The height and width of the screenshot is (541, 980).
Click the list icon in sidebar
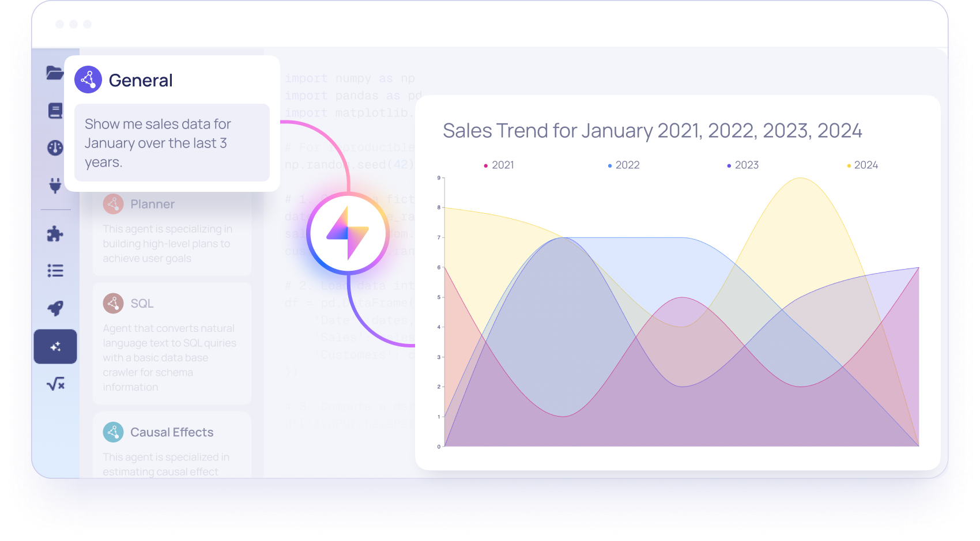[55, 270]
